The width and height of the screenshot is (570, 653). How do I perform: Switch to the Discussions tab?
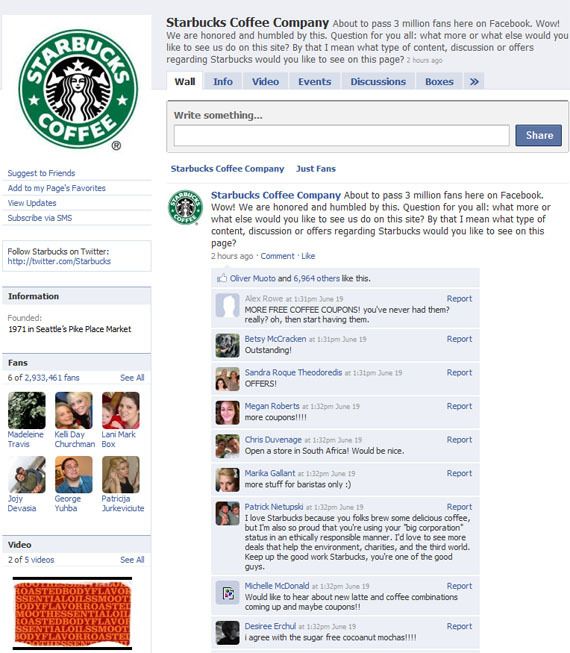(x=378, y=82)
